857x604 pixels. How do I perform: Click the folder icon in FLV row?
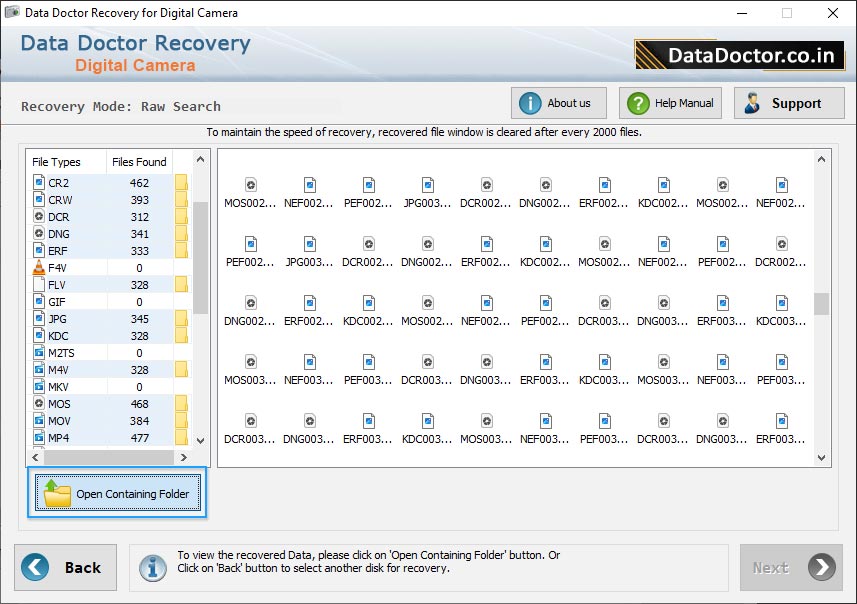(181, 285)
